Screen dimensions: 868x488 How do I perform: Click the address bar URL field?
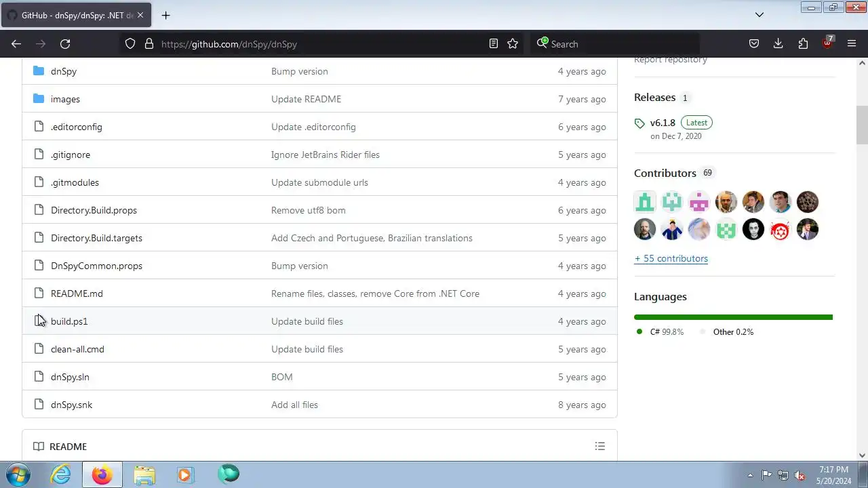322,44
